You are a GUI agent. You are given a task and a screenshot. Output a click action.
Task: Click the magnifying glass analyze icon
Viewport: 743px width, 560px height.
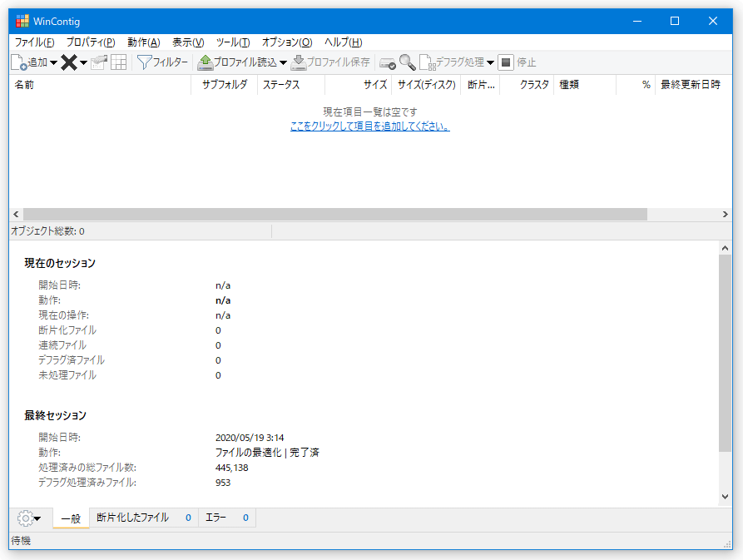tap(407, 62)
